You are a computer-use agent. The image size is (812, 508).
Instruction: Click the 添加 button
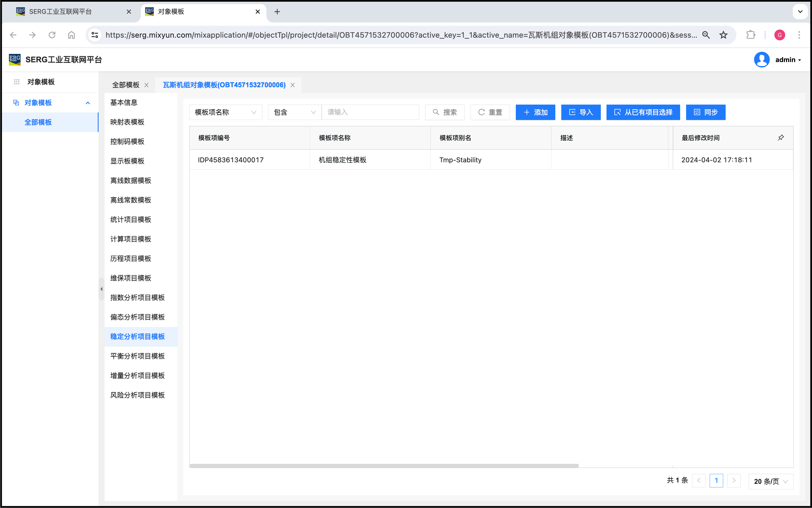click(x=535, y=112)
